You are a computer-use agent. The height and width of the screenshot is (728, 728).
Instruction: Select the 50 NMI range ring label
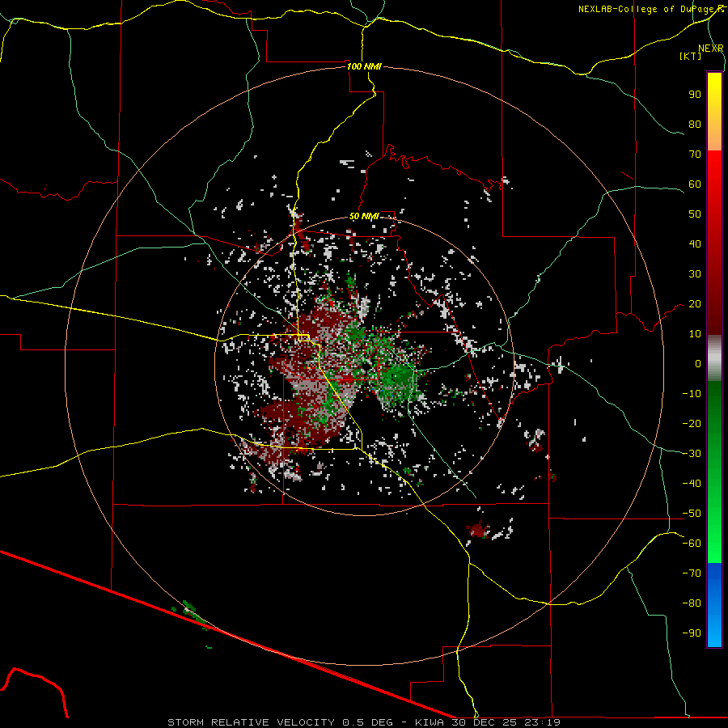(364, 216)
